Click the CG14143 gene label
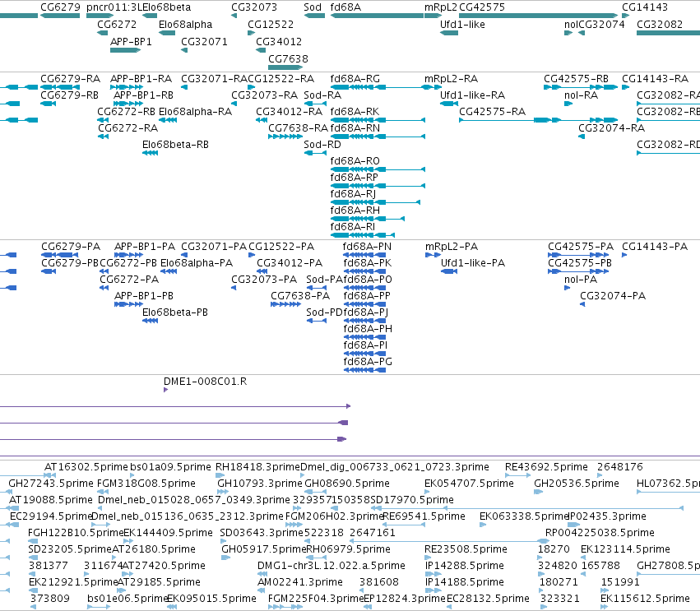This screenshot has height=611, width=700. pyautogui.click(x=645, y=7)
